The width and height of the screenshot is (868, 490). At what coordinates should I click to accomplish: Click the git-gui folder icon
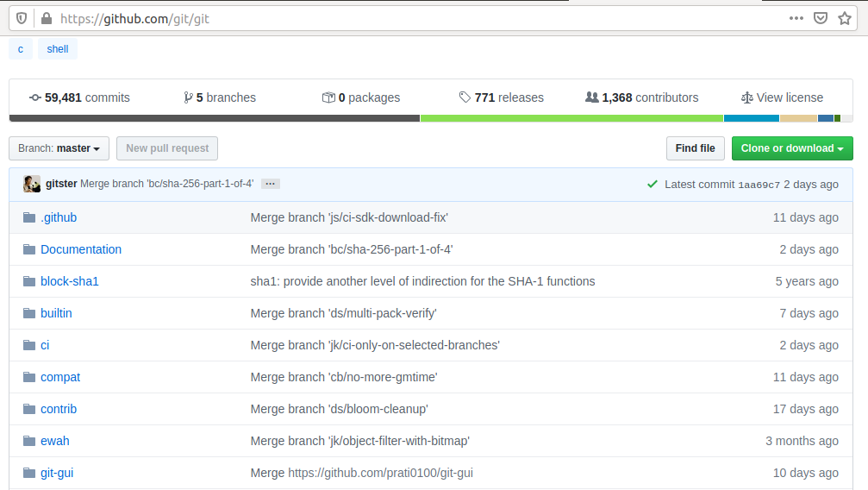(29, 473)
